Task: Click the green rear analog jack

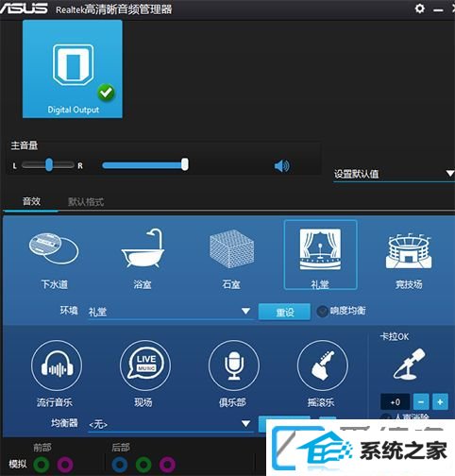Action: 143,464
